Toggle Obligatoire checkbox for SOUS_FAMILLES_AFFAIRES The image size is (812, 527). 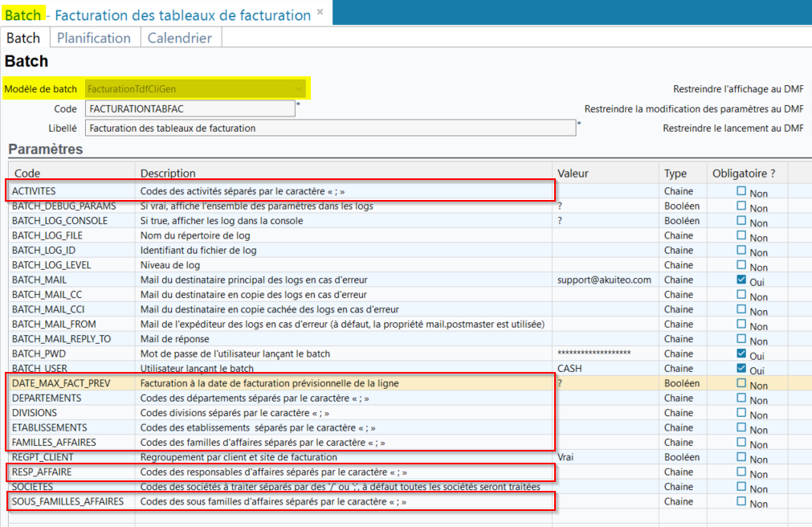click(x=741, y=501)
